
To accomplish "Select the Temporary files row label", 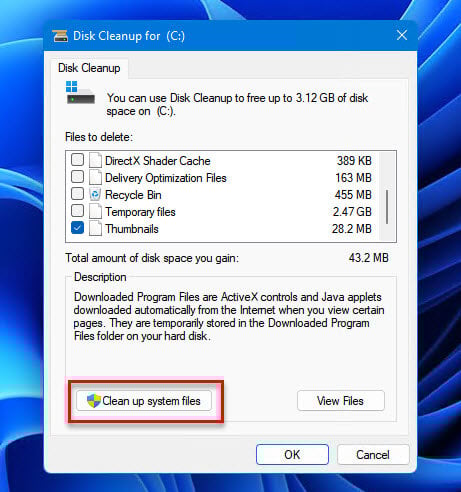I will tap(140, 212).
